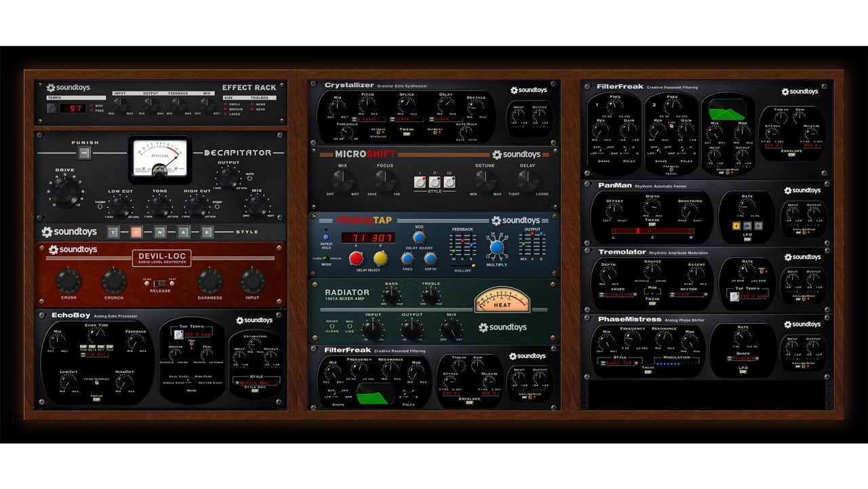Click the PanMan L-C-R pan position meter

coord(653,232)
